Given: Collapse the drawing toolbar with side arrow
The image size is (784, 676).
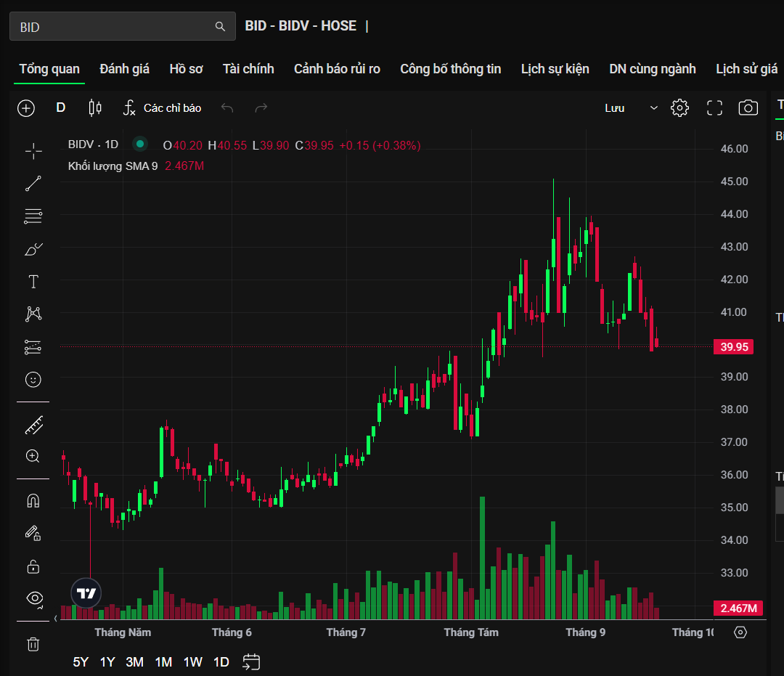Looking at the screenshot, I should pyautogui.click(x=55, y=619).
